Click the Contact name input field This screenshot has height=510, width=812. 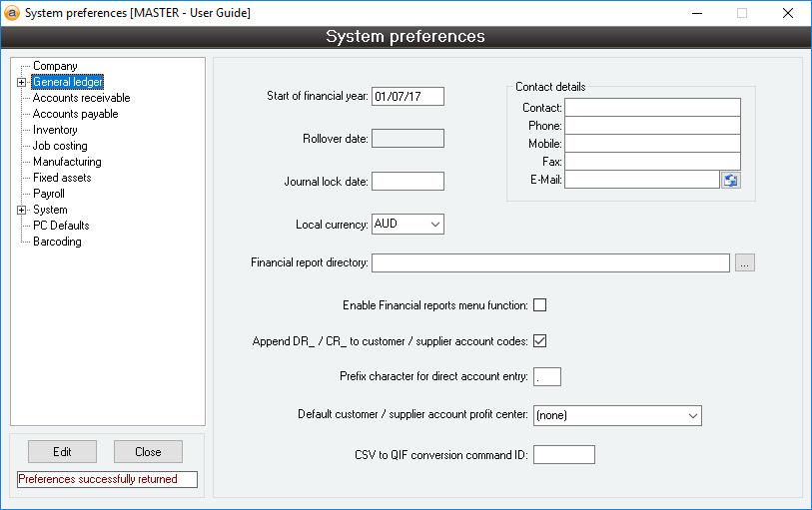point(652,108)
